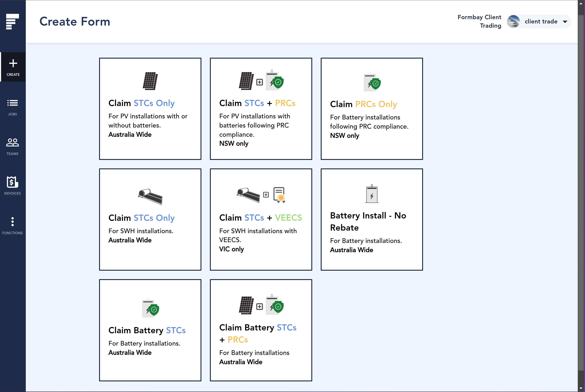Click the solar water heater icon in SWH STCs Only card
This screenshot has width=585, height=392.
(150, 197)
